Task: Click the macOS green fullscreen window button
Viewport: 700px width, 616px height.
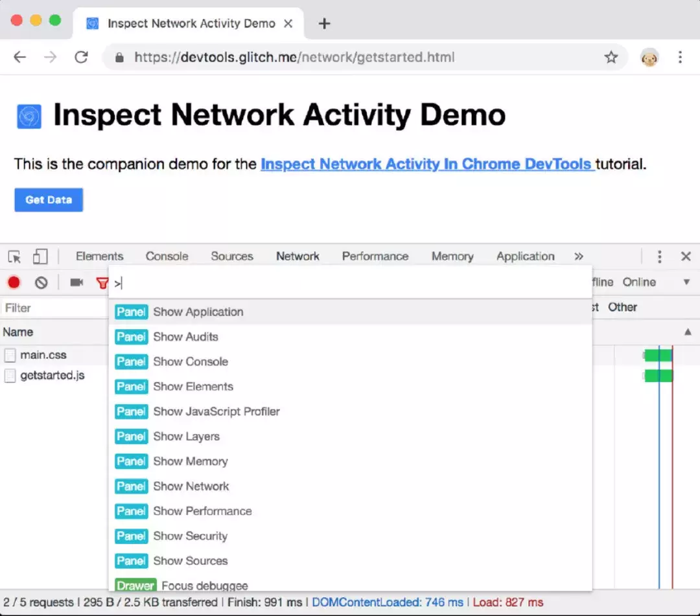Action: (55, 21)
